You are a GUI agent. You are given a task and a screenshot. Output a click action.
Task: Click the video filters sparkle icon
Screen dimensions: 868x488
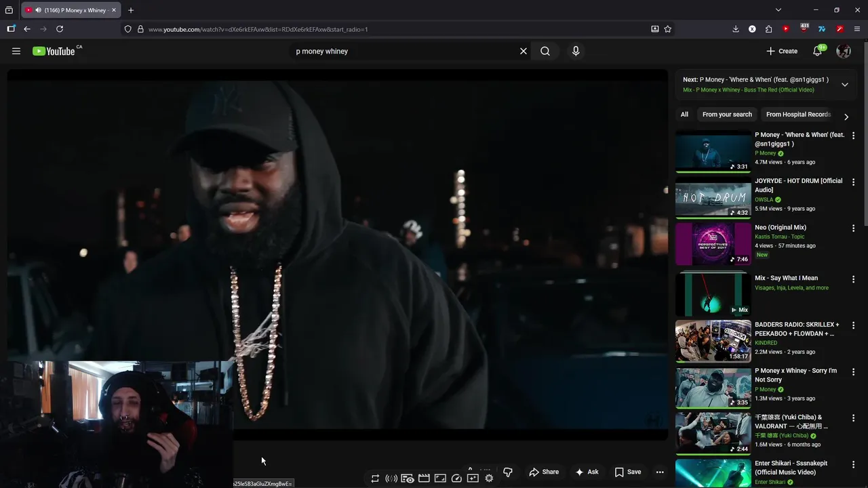point(473,479)
